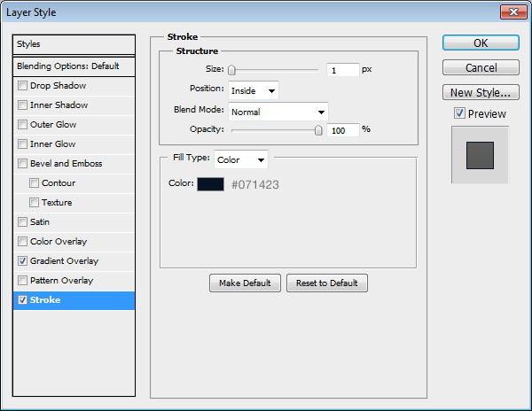Tick the Color Overlay checkbox

point(22,241)
